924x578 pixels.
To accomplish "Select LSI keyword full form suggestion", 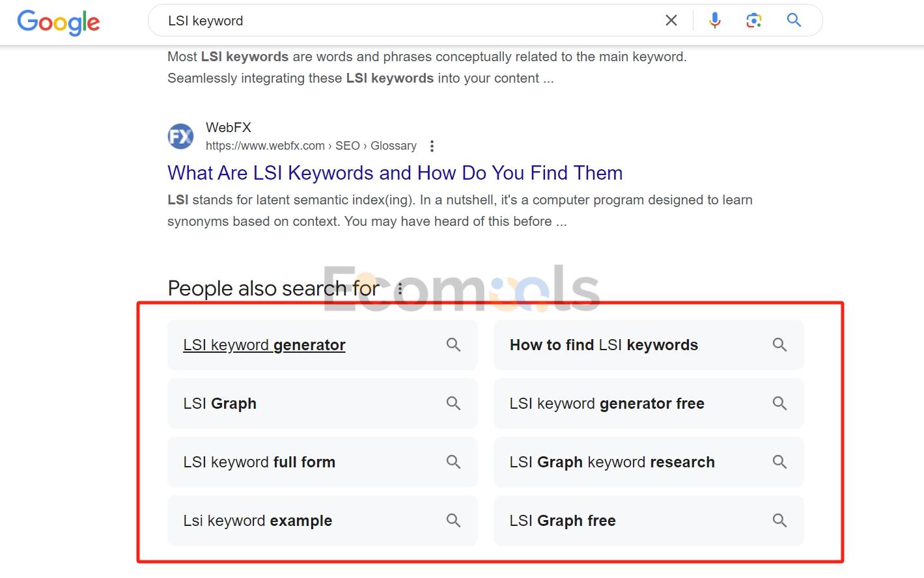I will (x=322, y=462).
